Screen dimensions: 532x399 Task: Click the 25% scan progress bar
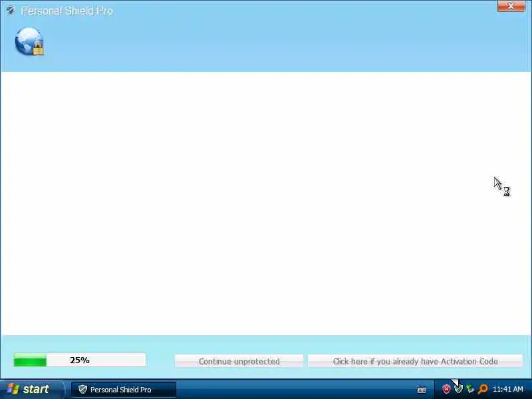coord(80,360)
